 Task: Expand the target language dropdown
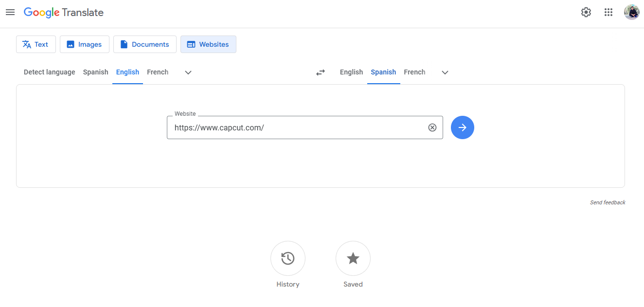pyautogui.click(x=445, y=72)
